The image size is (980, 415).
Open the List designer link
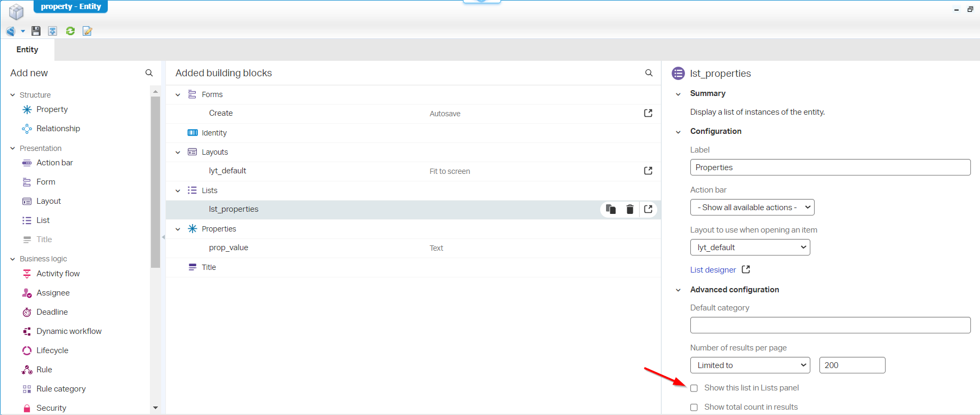[713, 270]
